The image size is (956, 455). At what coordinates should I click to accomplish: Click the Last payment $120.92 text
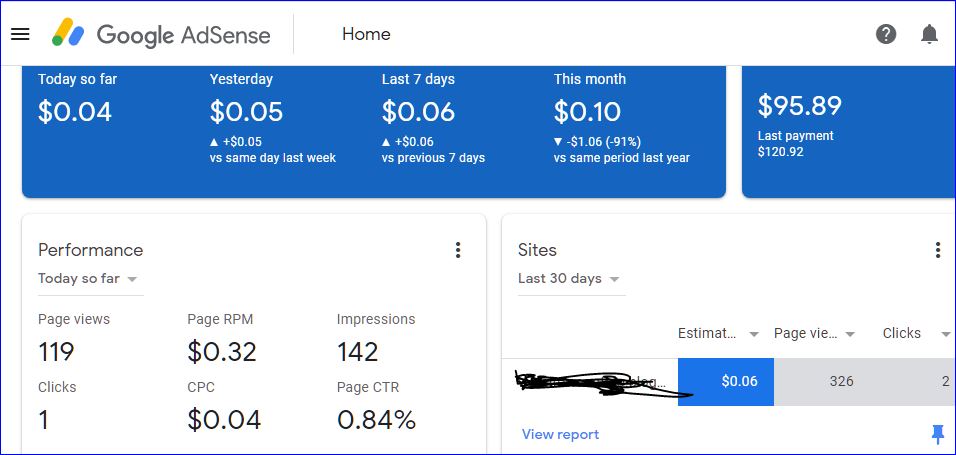point(796,144)
